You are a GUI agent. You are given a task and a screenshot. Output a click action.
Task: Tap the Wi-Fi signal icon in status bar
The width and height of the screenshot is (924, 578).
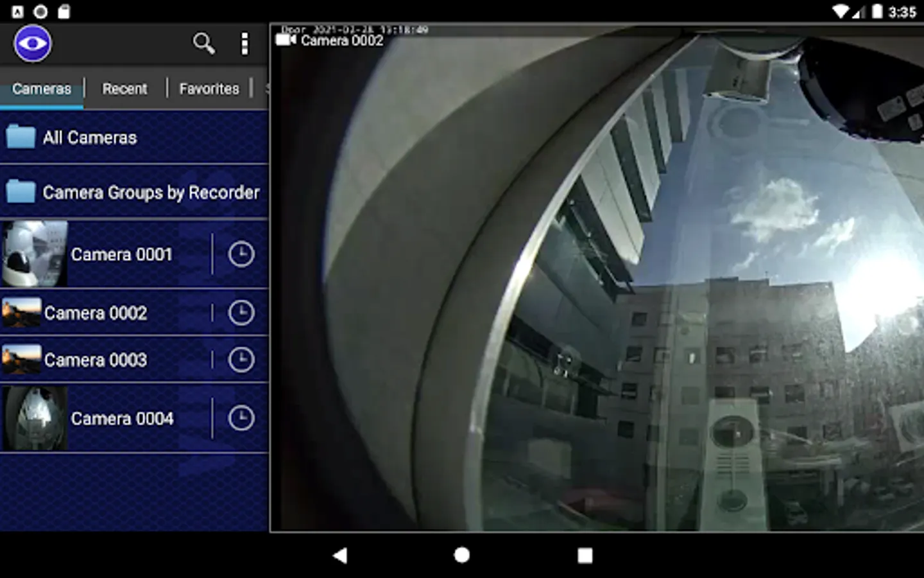(840, 12)
